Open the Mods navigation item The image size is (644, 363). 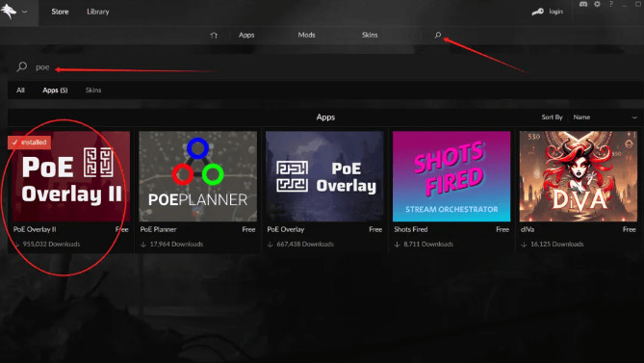click(x=306, y=35)
